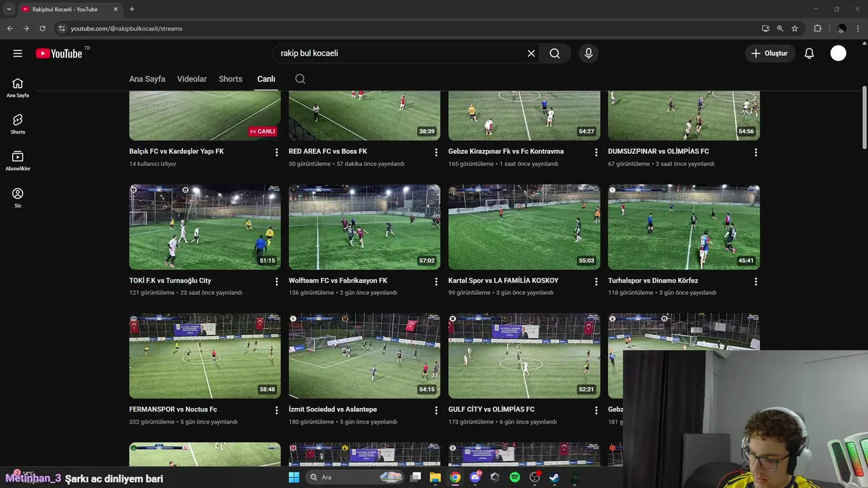
Task: Open the YouTube hamburger guide menu
Action: pos(18,54)
